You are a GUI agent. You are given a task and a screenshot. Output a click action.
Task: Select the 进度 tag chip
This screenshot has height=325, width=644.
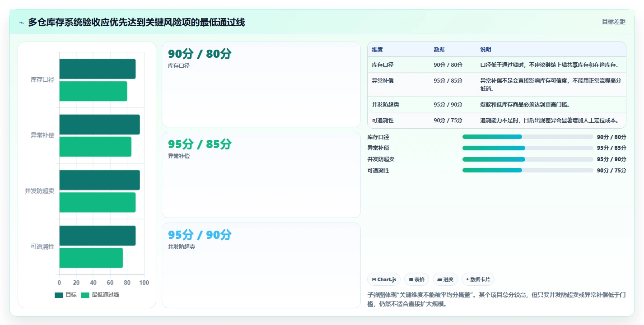click(x=445, y=279)
